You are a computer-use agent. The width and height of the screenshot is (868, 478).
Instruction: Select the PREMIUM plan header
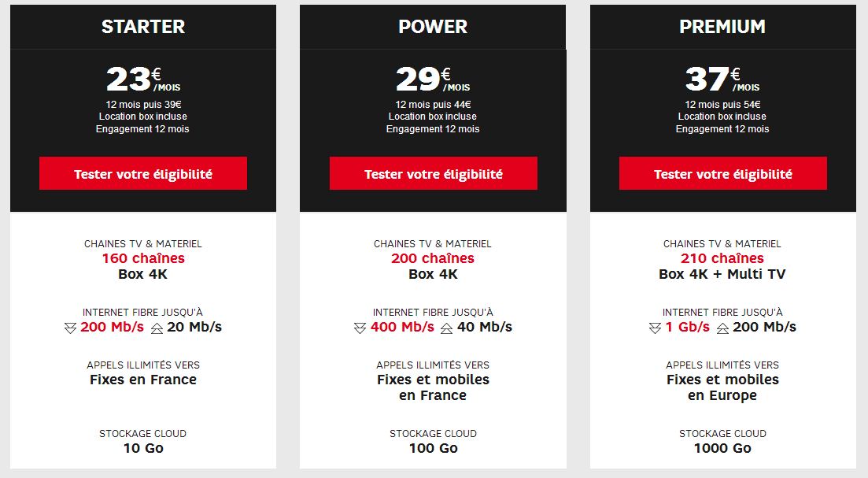[x=722, y=27]
